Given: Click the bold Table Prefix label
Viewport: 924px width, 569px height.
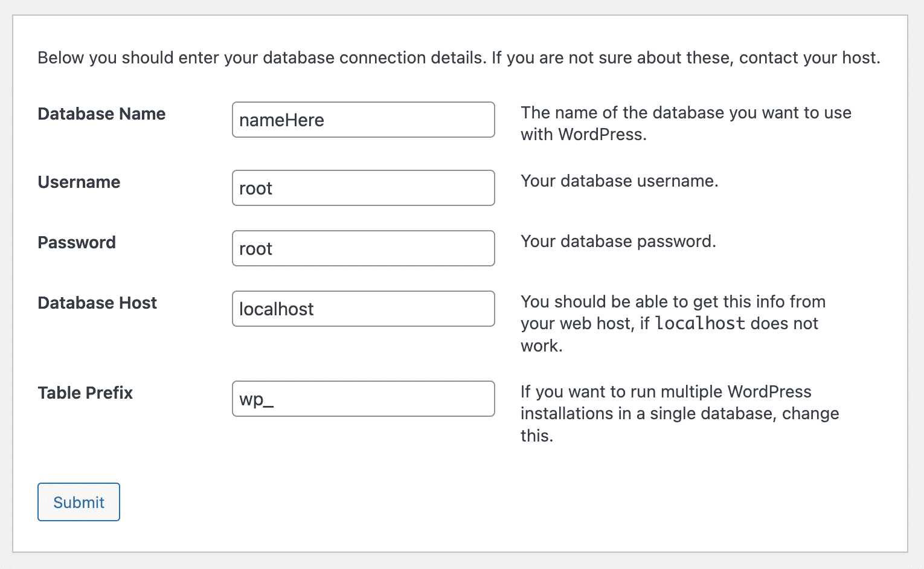Looking at the screenshot, I should [x=85, y=393].
